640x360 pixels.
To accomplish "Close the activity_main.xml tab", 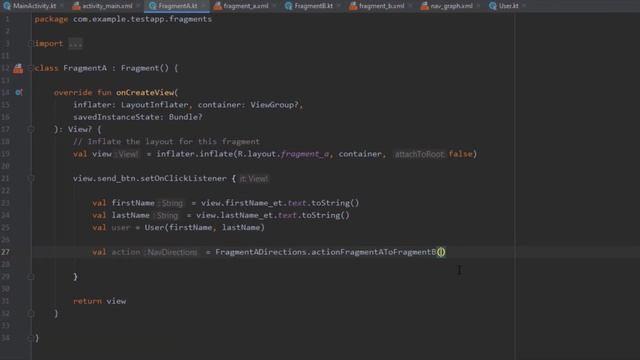I will pos(138,6).
